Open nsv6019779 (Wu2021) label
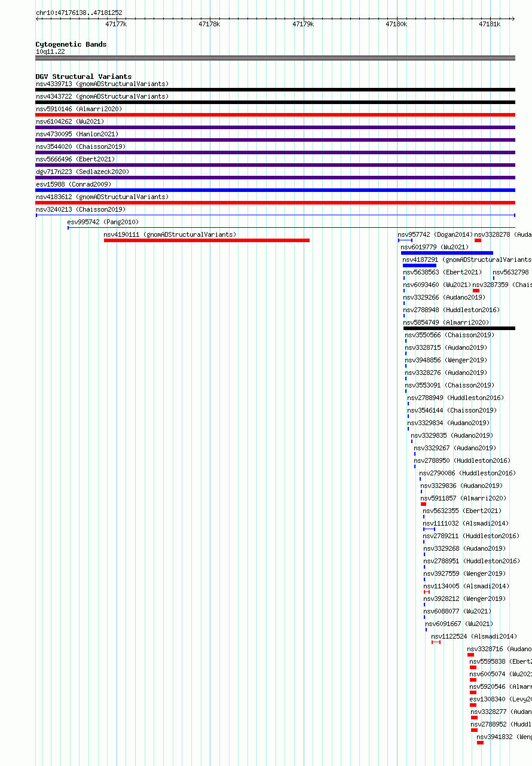 pos(435,247)
